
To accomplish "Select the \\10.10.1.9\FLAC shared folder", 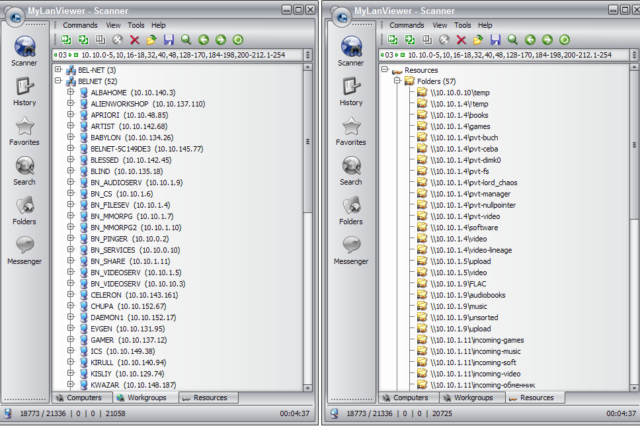I will (458, 284).
